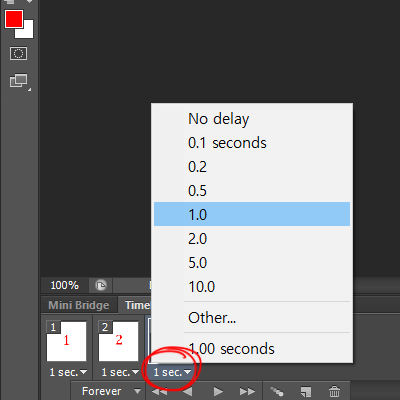The height and width of the screenshot is (400, 400).
Task: Choose 5.0 delay option
Action: pos(252,263)
